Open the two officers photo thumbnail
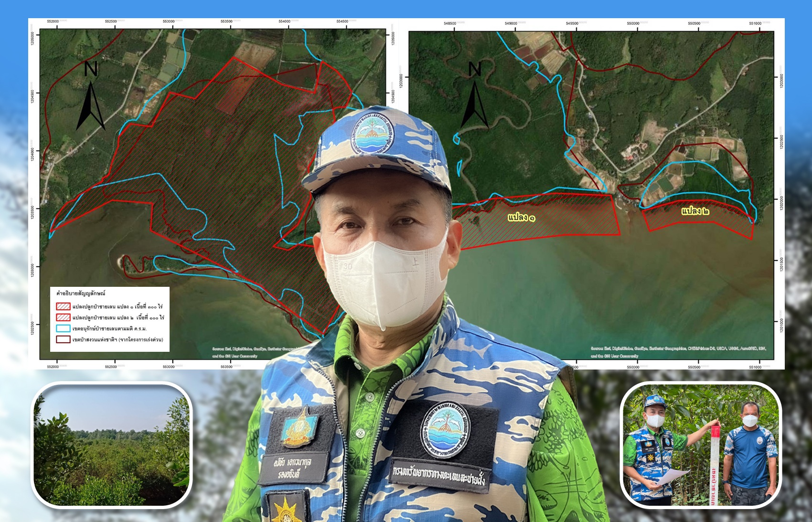 click(x=701, y=444)
